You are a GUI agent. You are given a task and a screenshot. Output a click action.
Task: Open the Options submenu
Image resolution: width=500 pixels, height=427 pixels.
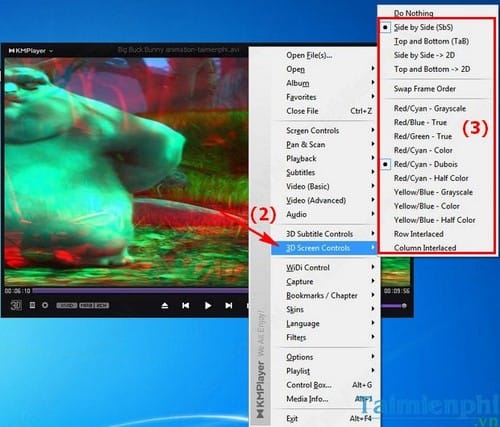pyautogui.click(x=324, y=357)
